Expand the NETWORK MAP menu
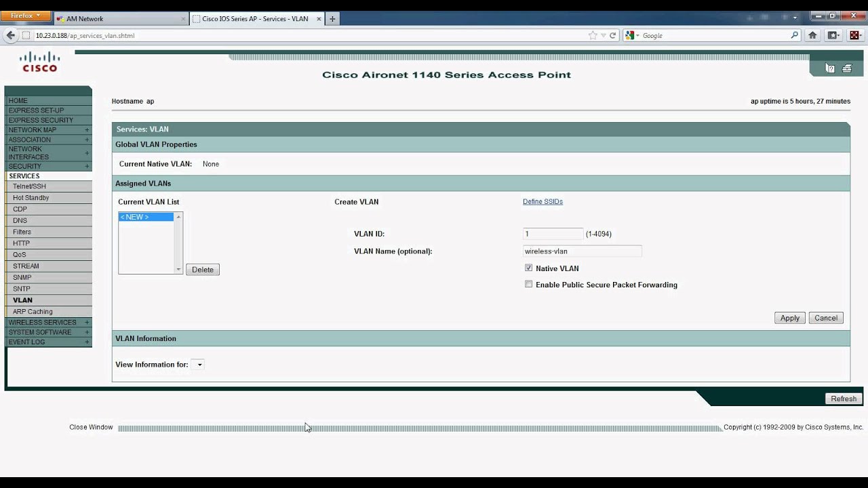Viewport: 868px width, 488px height. click(87, 130)
